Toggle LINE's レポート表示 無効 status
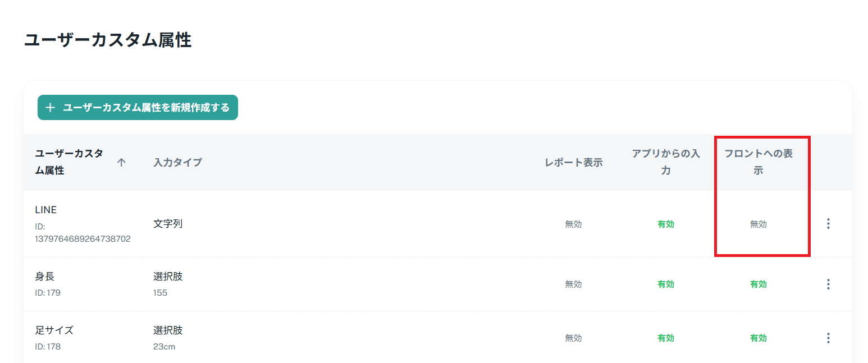 [573, 224]
